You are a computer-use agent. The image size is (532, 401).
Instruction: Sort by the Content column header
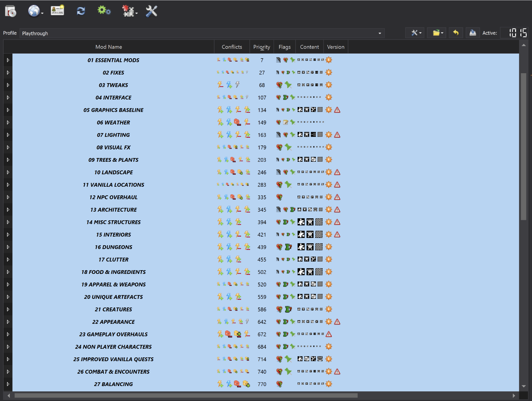[x=310, y=47]
